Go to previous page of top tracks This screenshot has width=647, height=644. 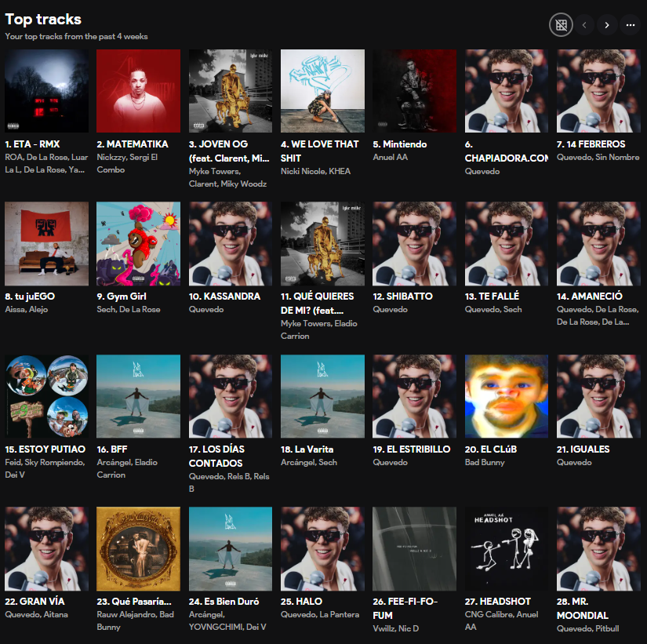pyautogui.click(x=584, y=25)
